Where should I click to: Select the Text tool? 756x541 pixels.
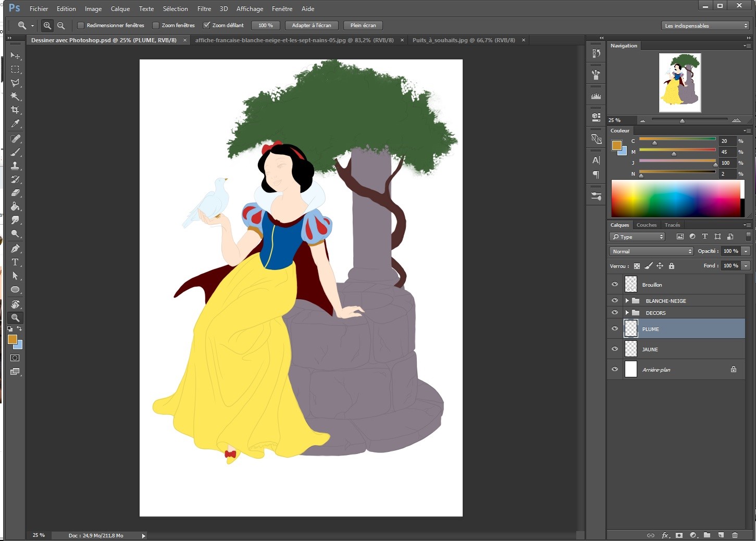(15, 263)
